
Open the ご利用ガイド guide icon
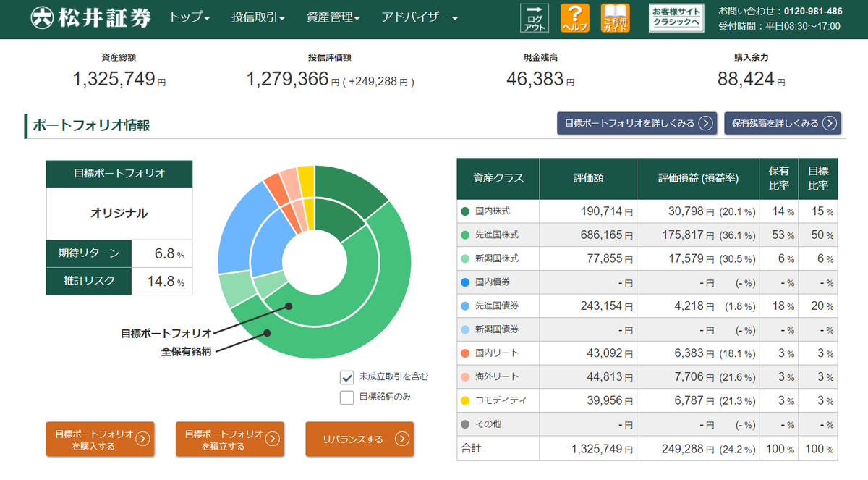pos(616,18)
